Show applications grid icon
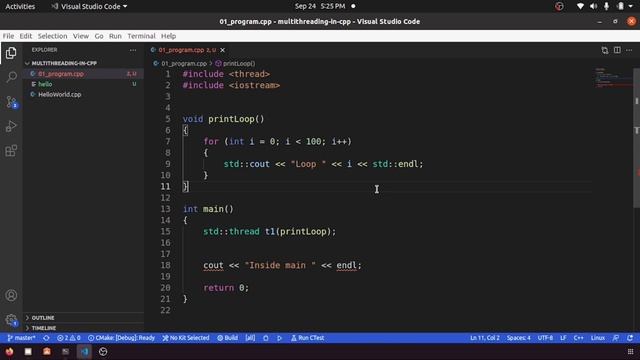Screen dimensions: 640x360 click(631, 351)
